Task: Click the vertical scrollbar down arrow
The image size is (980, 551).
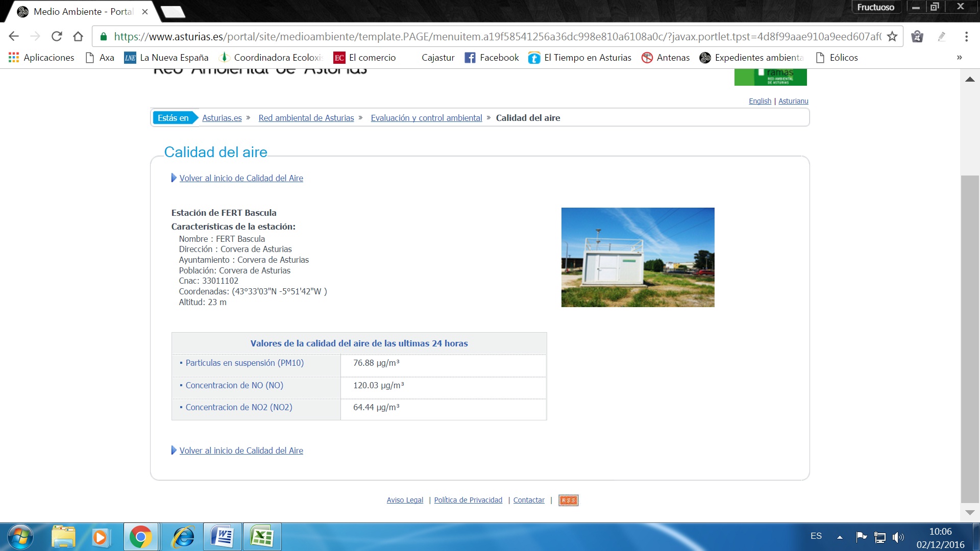Action: click(x=970, y=512)
